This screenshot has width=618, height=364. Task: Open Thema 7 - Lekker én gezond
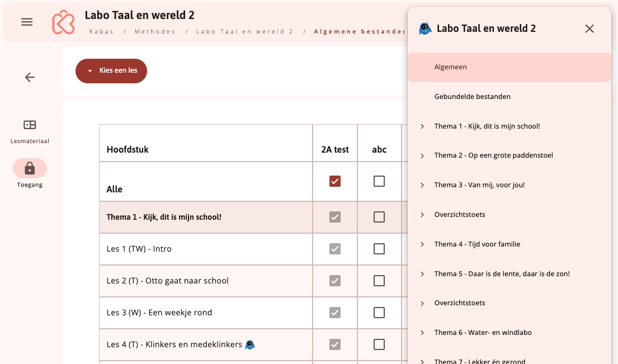click(480, 361)
